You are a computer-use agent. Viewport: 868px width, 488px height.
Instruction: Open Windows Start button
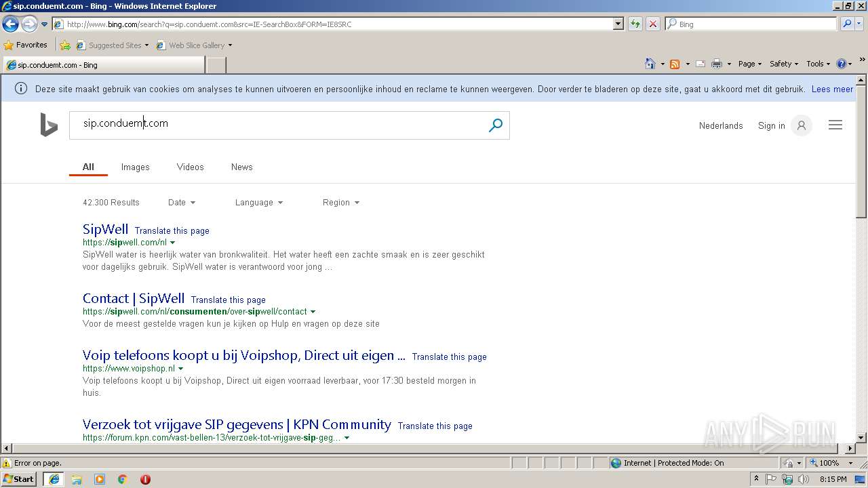[x=19, y=479]
